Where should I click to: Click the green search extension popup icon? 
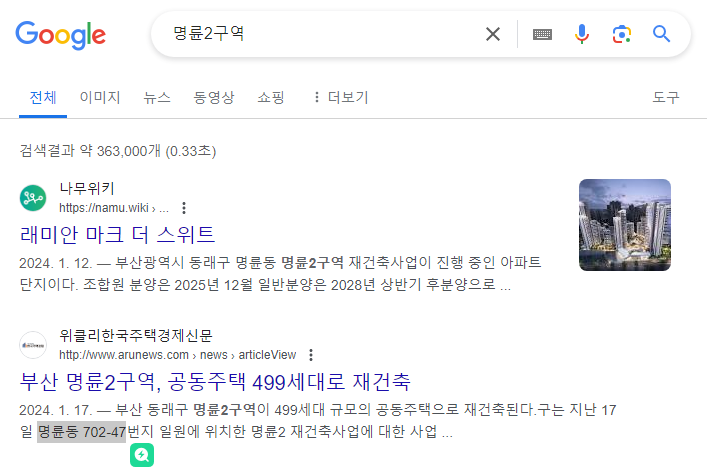point(142,455)
